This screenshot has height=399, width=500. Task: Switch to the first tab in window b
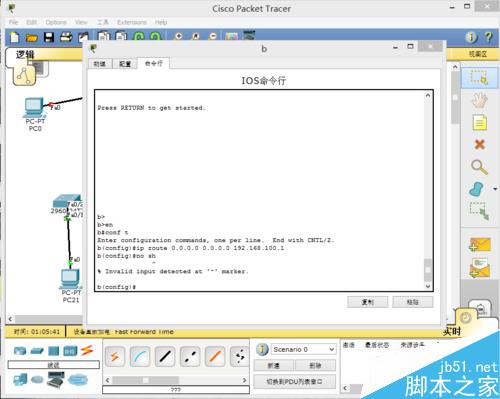click(x=100, y=64)
